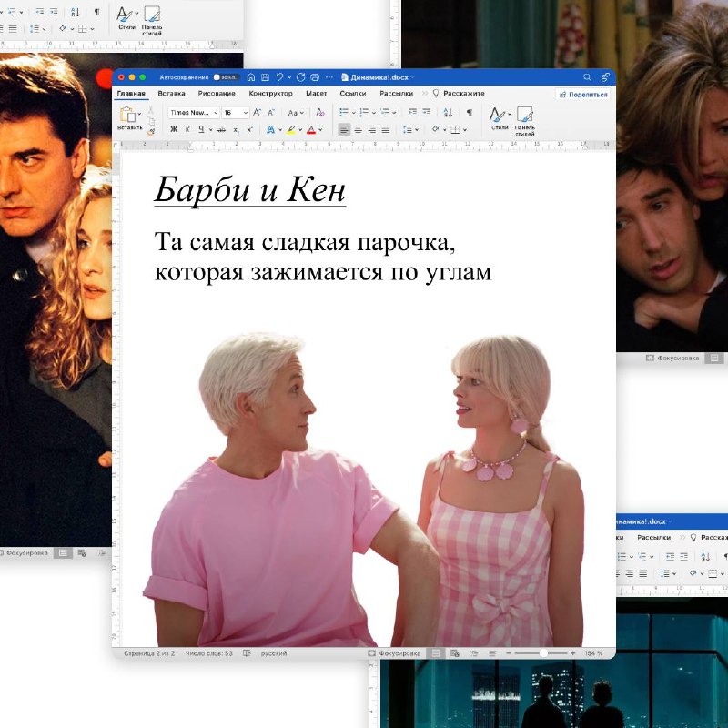Click the русский language indicator
Screen dimensions: 728x728
tap(274, 653)
